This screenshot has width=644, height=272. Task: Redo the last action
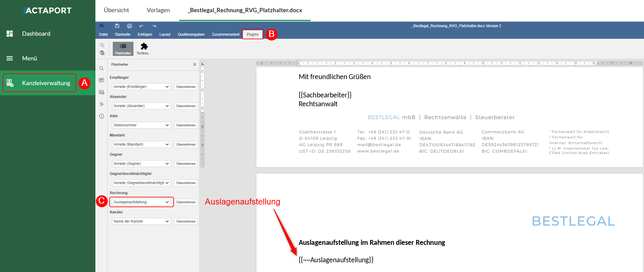click(154, 26)
